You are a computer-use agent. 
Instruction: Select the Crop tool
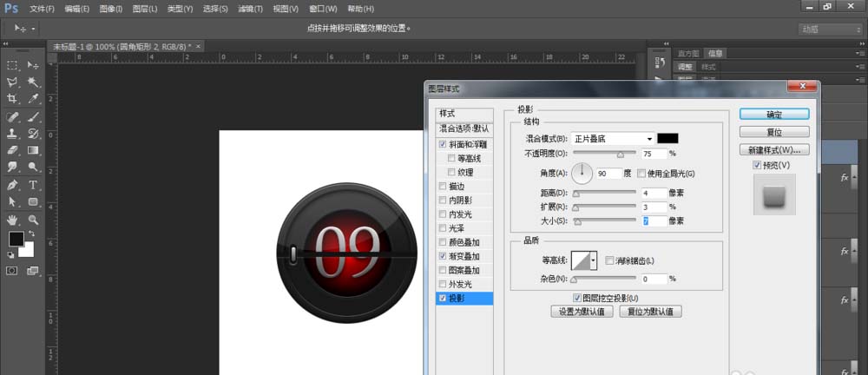(x=13, y=99)
